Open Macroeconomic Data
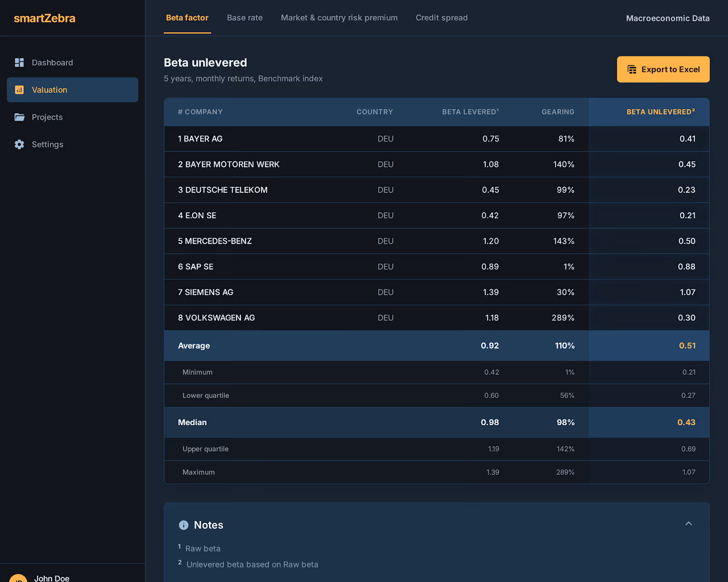This screenshot has height=582, width=728. point(667,18)
